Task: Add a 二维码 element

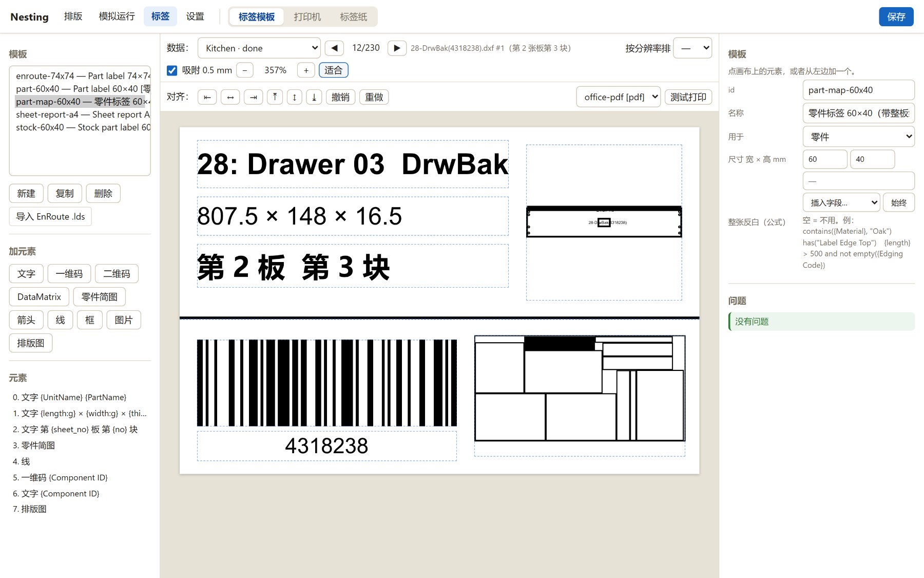Action: pyautogui.click(x=117, y=274)
